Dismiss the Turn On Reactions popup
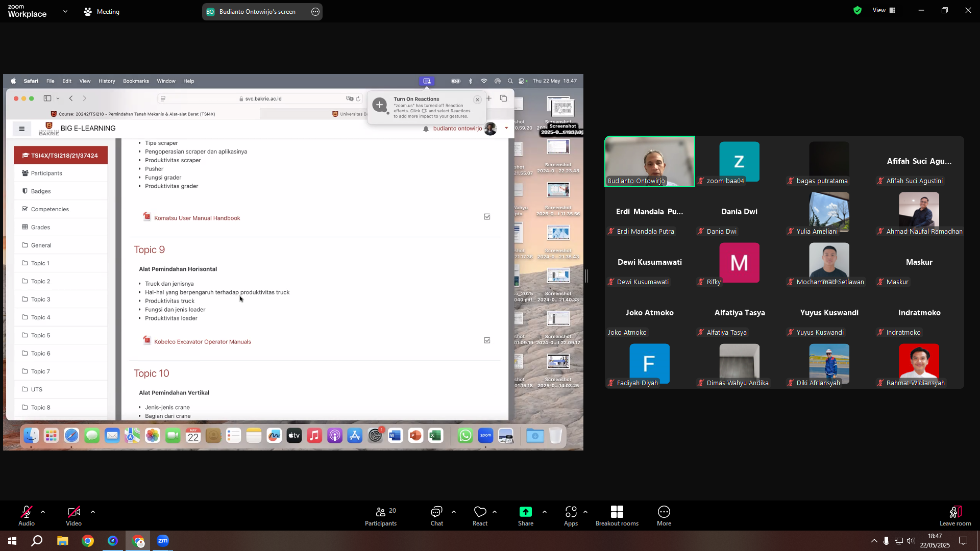The height and width of the screenshot is (551, 980). point(477,100)
